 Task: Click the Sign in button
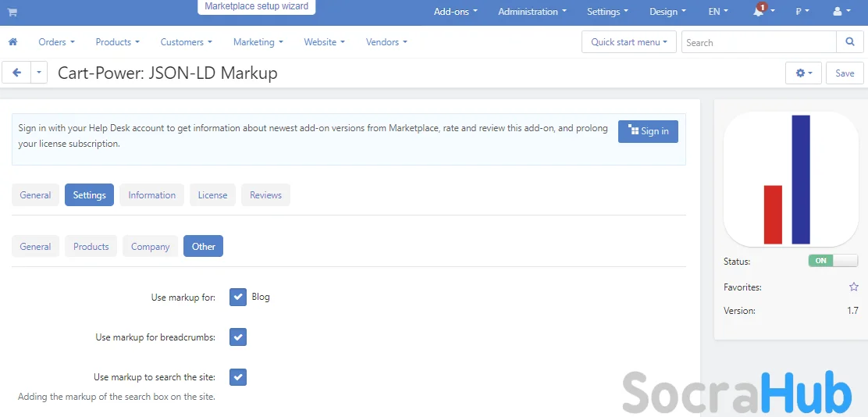click(x=648, y=131)
